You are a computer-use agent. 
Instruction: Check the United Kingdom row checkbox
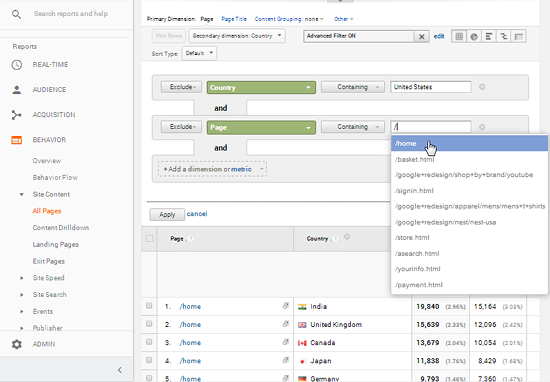(149, 324)
